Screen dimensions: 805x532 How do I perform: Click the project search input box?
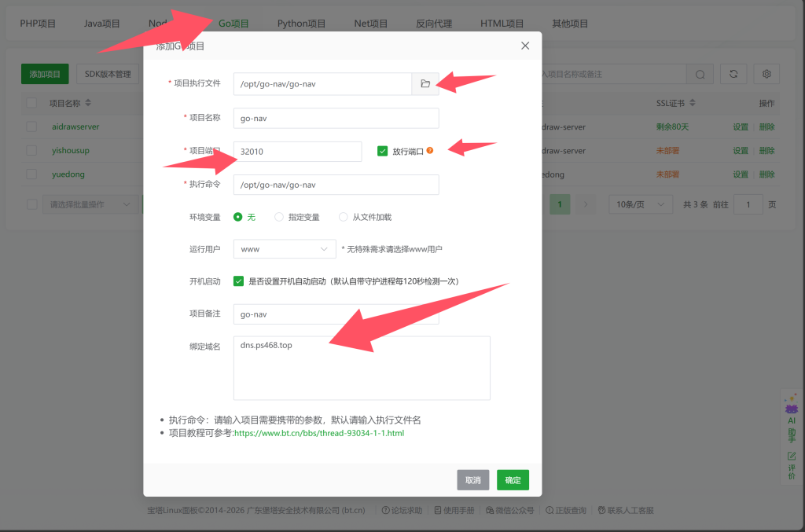(613, 75)
